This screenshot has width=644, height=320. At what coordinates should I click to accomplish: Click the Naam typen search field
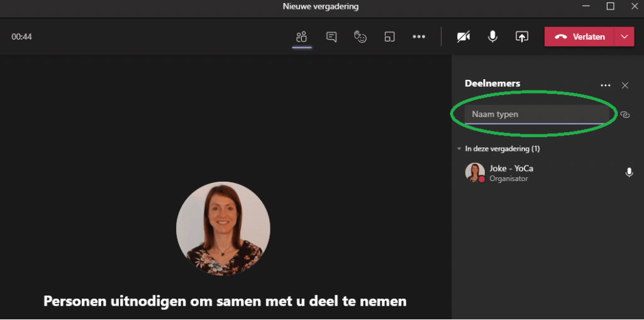pos(537,114)
